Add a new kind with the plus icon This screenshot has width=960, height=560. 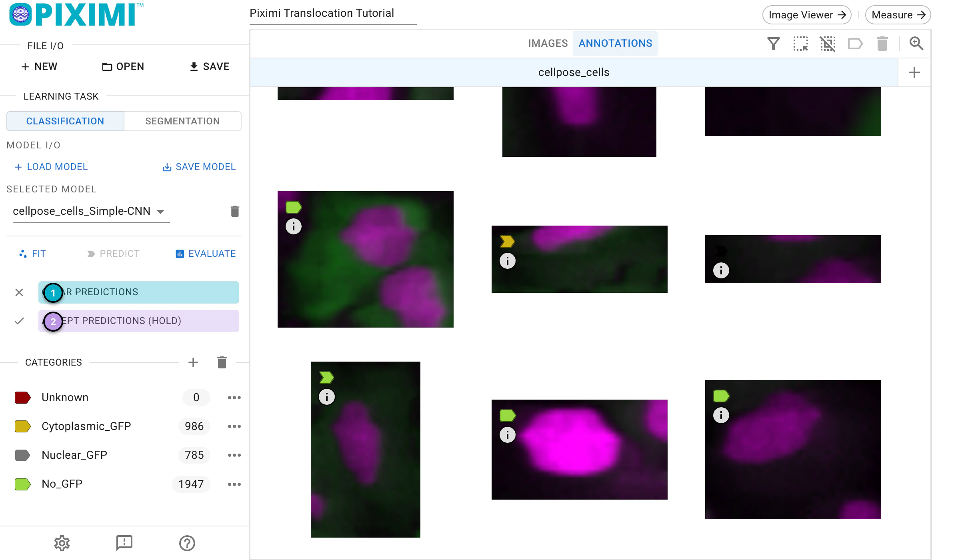click(x=914, y=72)
